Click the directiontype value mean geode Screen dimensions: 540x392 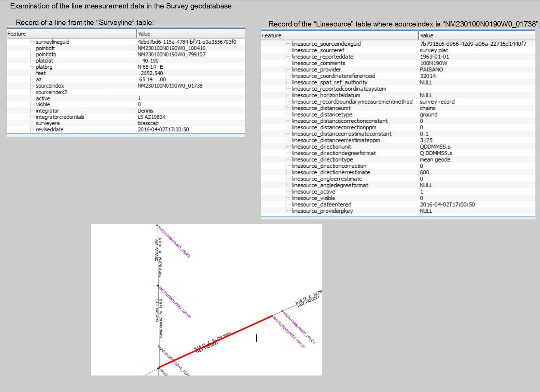[435, 159]
